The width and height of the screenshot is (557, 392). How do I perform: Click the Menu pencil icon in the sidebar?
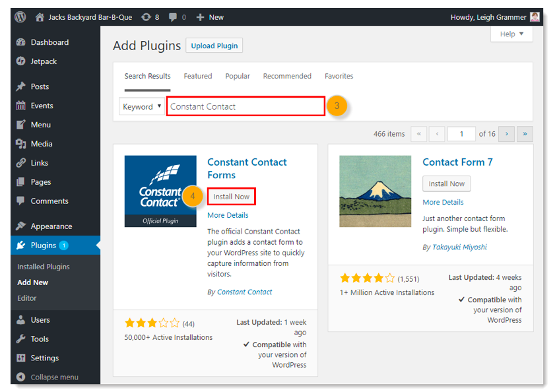(x=20, y=125)
